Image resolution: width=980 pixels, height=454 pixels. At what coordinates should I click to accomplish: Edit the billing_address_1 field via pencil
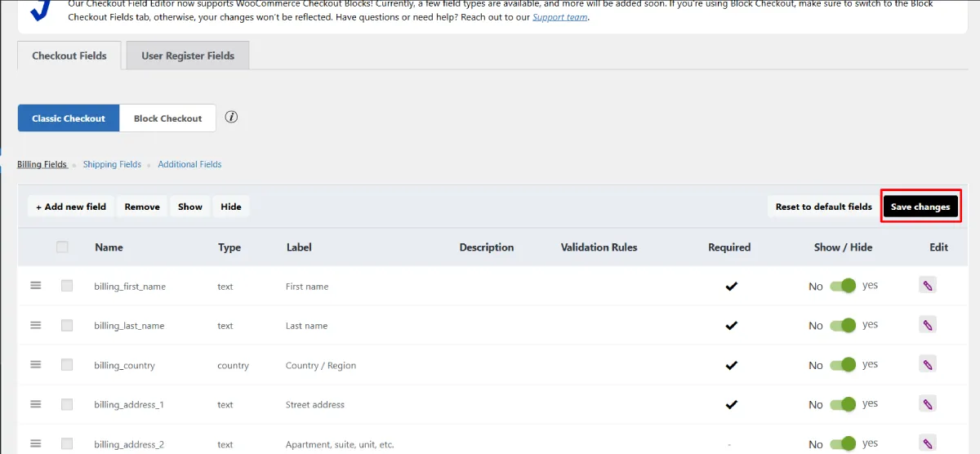927,403
